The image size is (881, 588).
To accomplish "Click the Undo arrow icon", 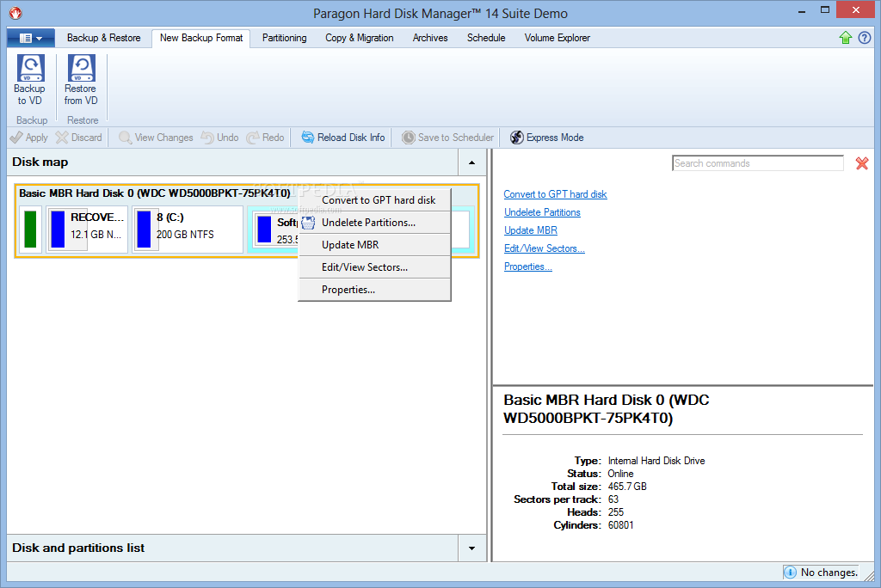I will (207, 138).
